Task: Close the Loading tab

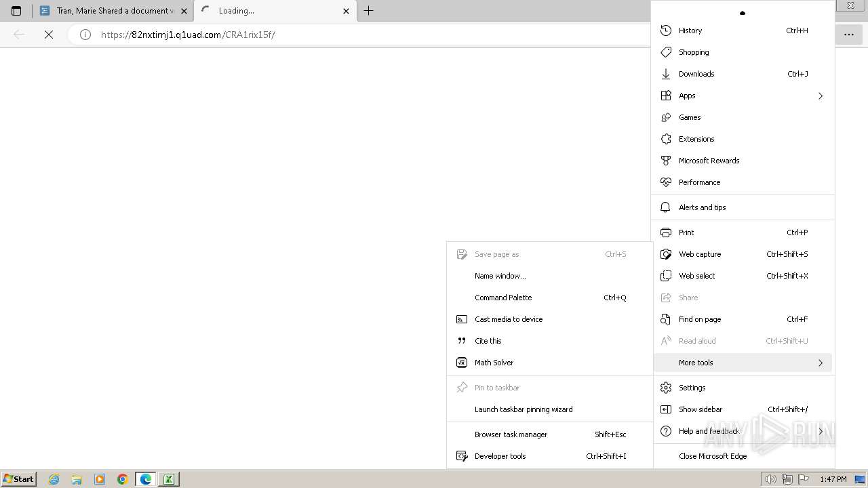Action: coord(346,11)
